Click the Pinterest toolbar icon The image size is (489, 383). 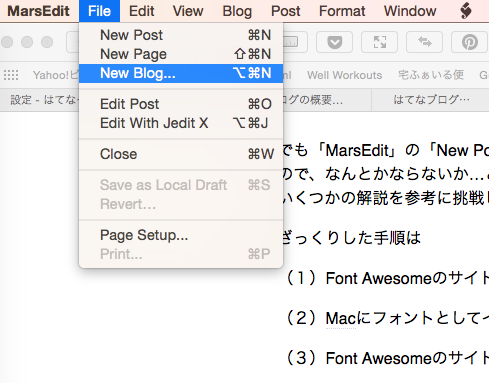[x=470, y=42]
